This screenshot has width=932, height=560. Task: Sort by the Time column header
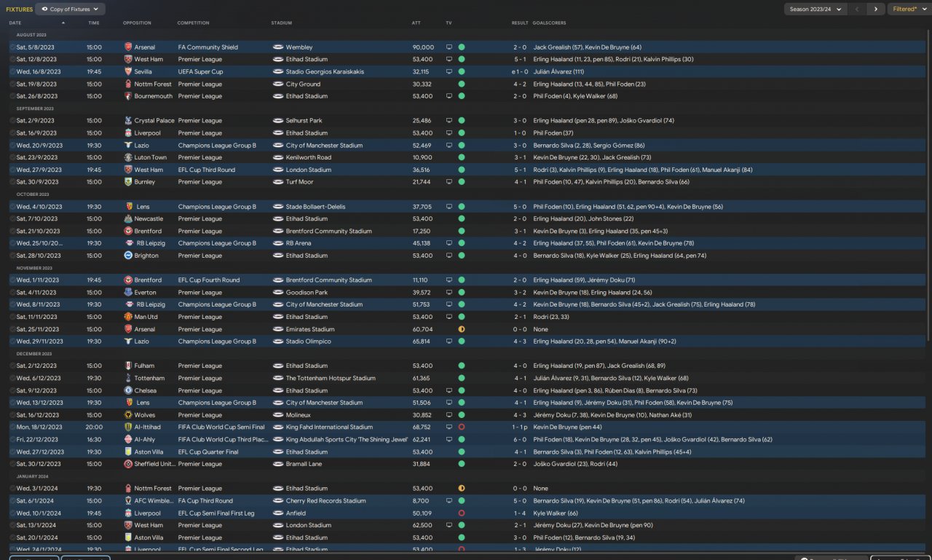click(x=94, y=23)
